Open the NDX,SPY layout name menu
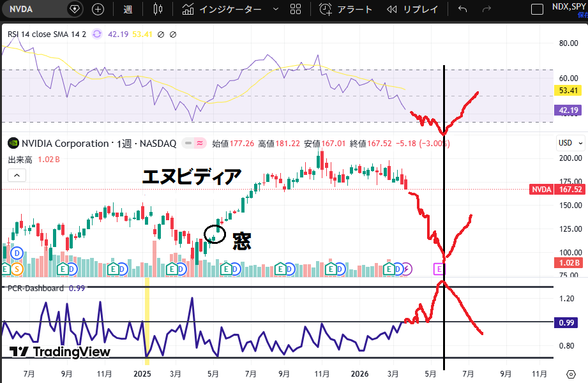Image resolution: width=588 pixels, height=383 pixels. coord(569,6)
